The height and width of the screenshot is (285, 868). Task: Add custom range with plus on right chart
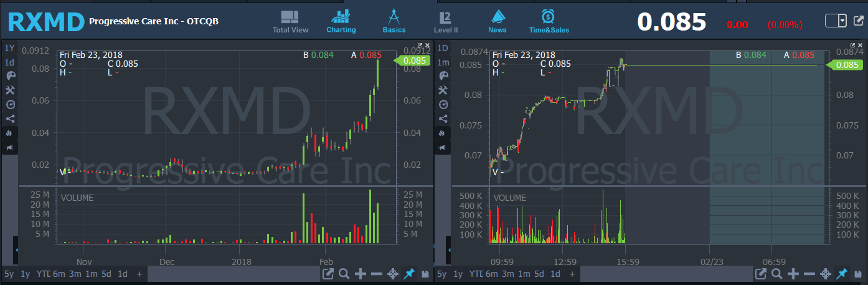(x=573, y=274)
